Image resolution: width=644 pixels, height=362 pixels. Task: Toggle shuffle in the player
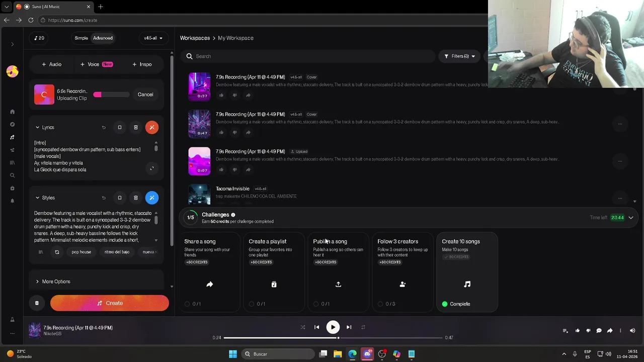point(303,327)
